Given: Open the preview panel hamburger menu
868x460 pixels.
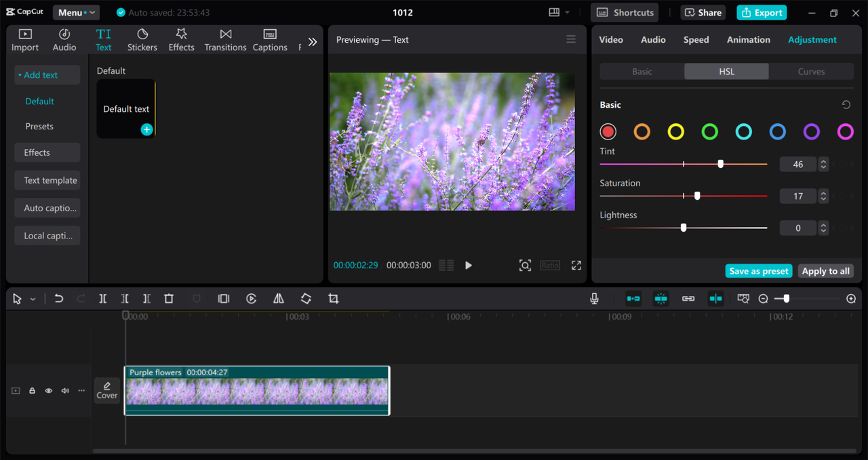Looking at the screenshot, I should (x=571, y=39).
